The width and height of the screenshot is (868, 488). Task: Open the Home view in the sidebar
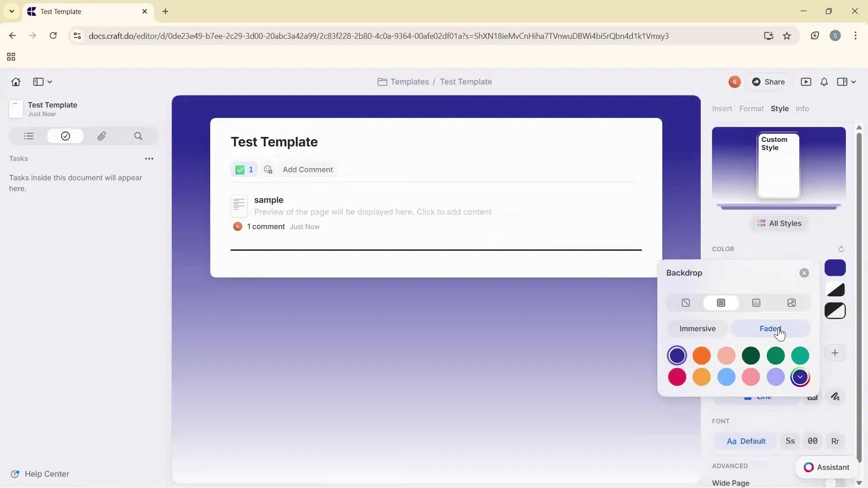15,82
